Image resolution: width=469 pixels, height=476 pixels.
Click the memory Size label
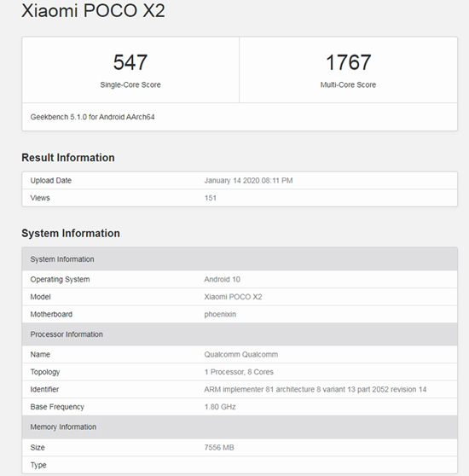[x=38, y=448]
